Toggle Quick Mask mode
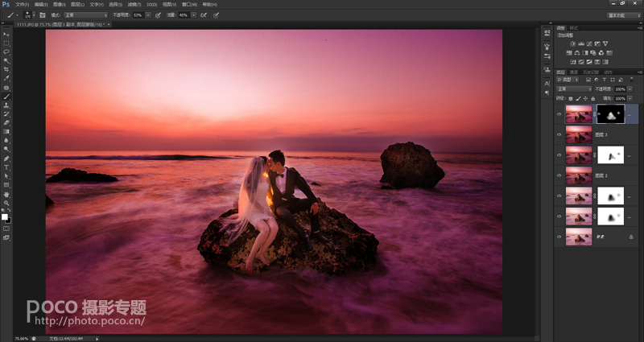Viewport: 644px width, 342px height. coord(6,229)
